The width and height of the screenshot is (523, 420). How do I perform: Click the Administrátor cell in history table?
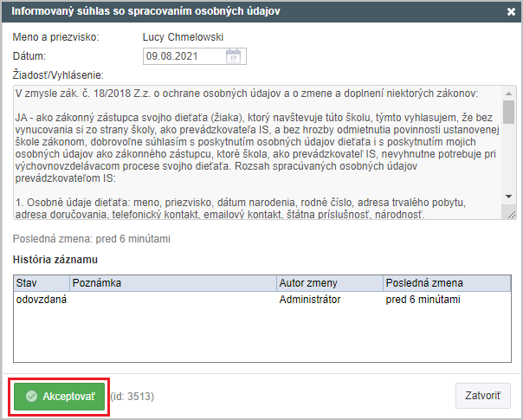[310, 300]
